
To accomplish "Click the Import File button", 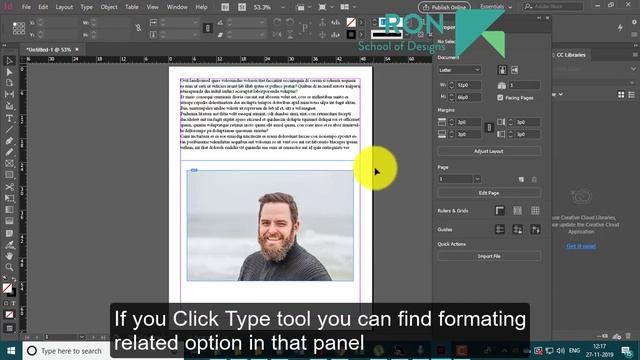I will 489,256.
